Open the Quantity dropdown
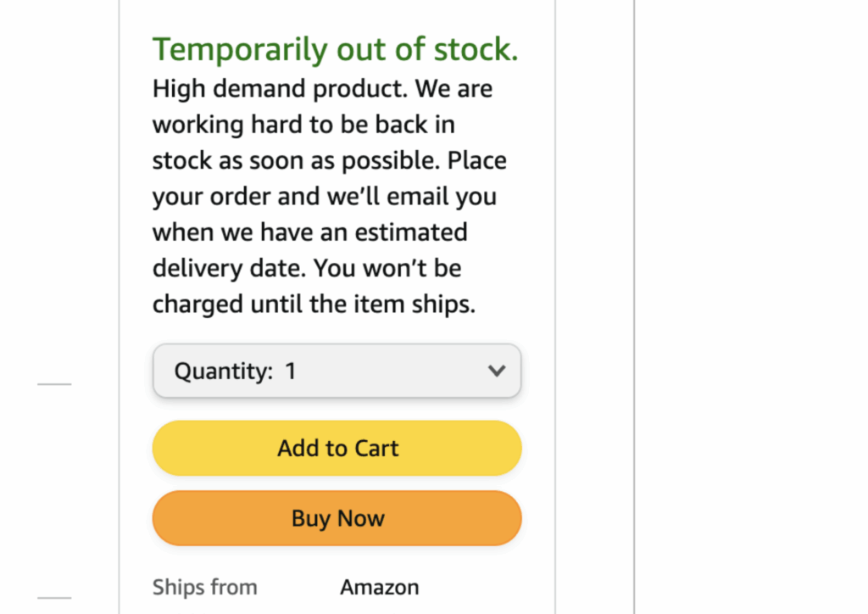Screen dimensions: 868x614 (x=337, y=371)
